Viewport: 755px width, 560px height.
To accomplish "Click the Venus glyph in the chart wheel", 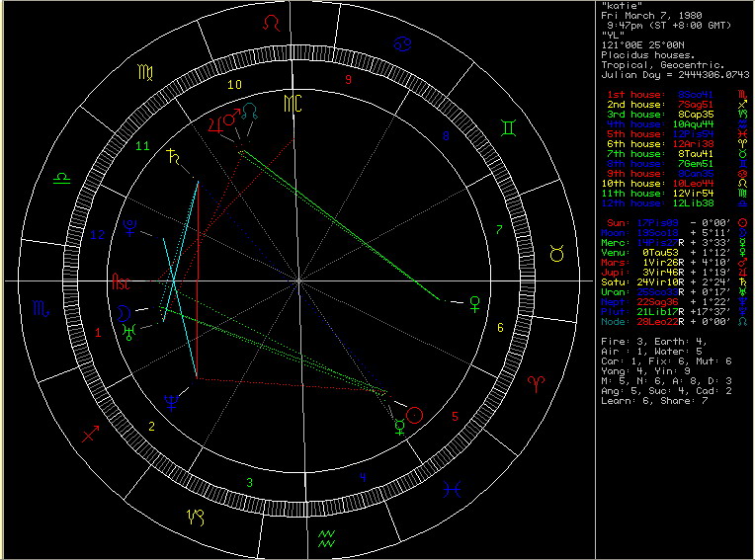I will point(476,301).
